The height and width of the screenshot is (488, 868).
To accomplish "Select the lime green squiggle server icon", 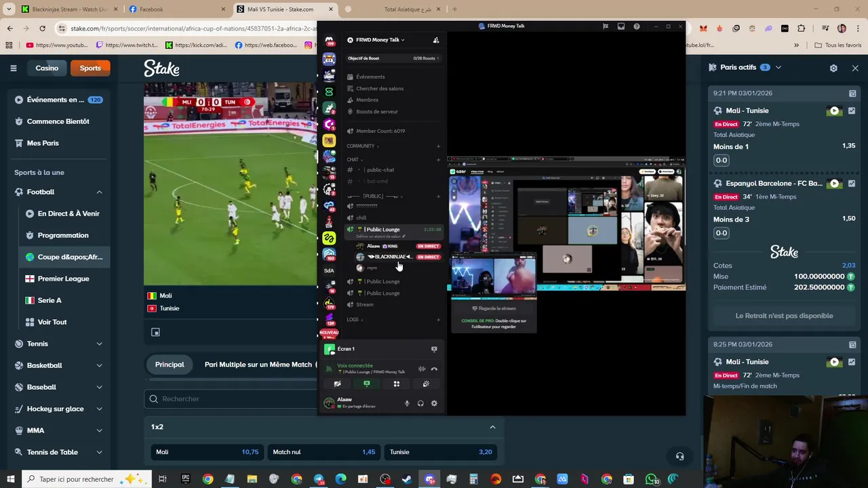I will 329,238.
